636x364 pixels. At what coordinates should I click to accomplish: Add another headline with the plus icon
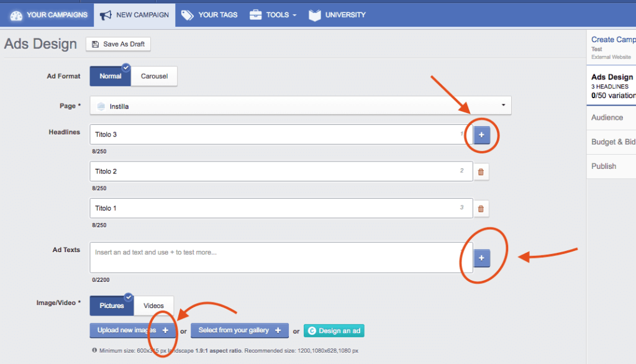[481, 135]
